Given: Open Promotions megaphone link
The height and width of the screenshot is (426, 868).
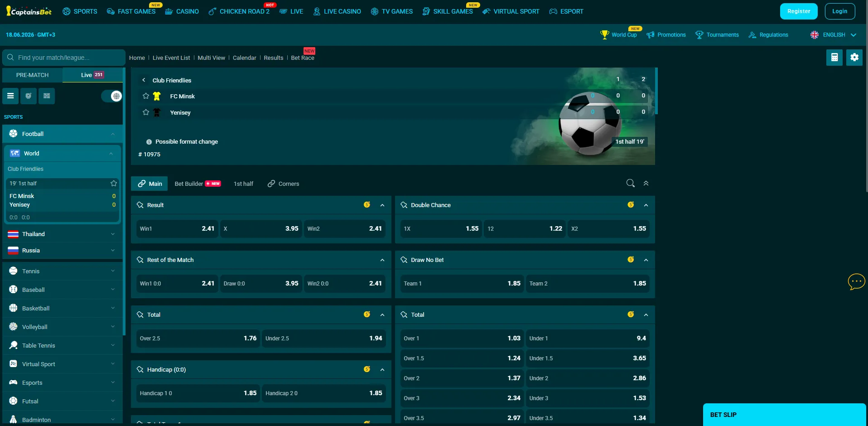Looking at the screenshot, I should tap(666, 35).
